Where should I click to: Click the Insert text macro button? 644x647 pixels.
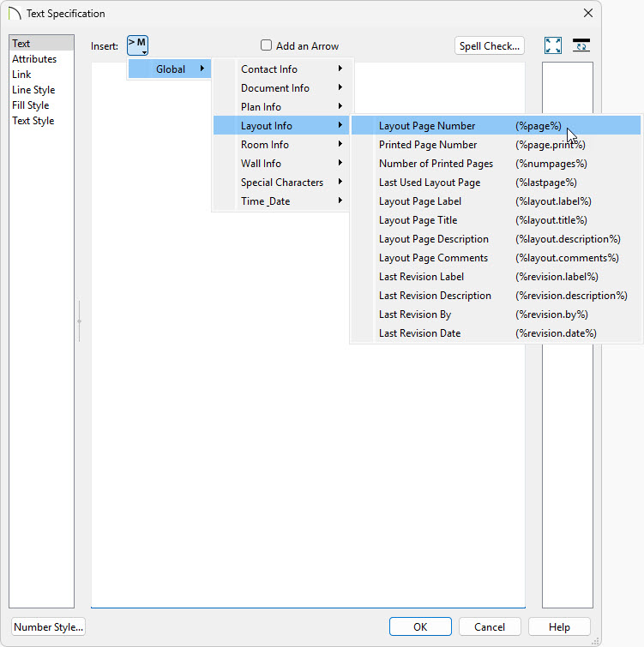click(x=137, y=46)
